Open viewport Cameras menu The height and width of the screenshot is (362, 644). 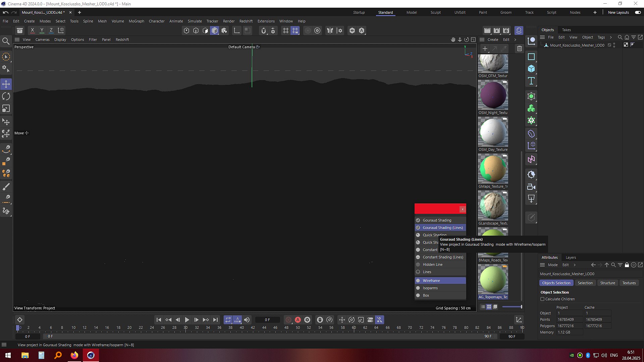(42, 40)
